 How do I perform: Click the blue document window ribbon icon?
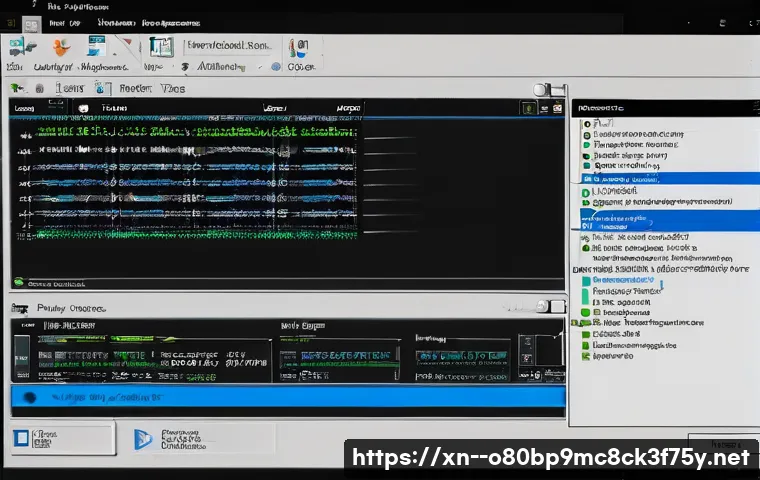tap(96, 47)
